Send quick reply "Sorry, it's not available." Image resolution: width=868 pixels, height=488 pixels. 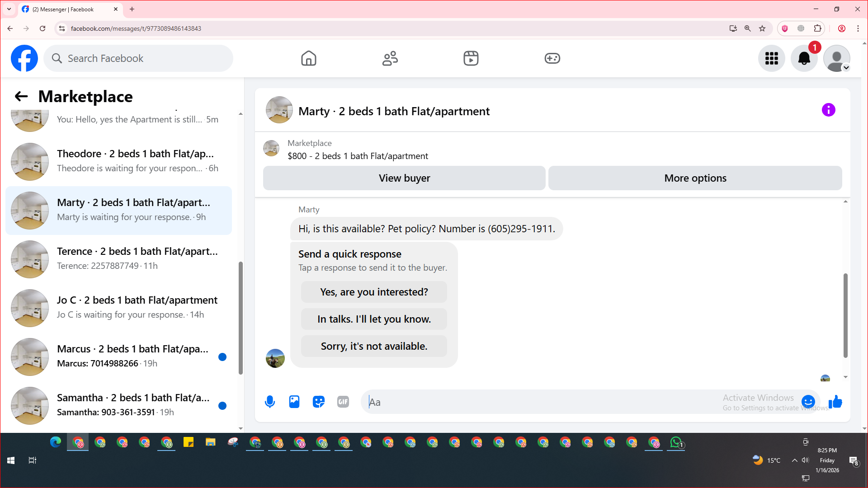pyautogui.click(x=374, y=346)
